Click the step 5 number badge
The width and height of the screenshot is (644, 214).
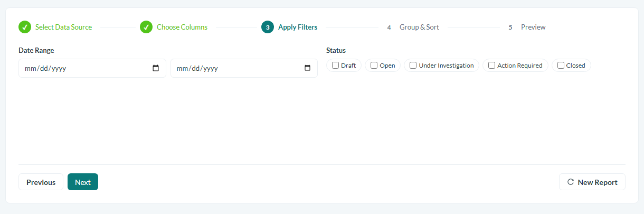(x=510, y=27)
